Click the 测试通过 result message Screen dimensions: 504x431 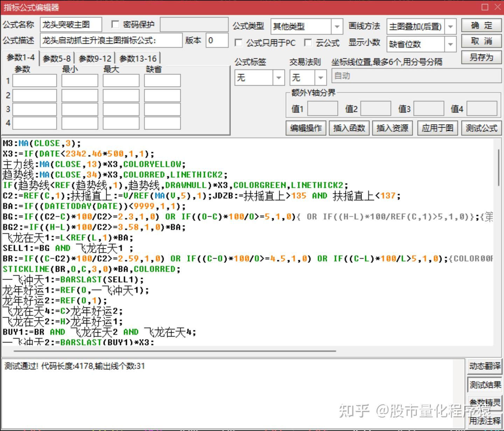pos(75,366)
